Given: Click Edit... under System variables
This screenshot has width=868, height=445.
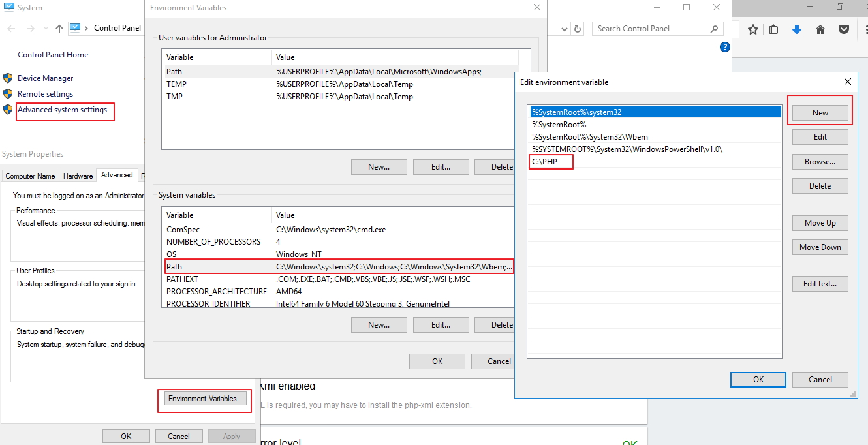Looking at the screenshot, I should point(441,325).
